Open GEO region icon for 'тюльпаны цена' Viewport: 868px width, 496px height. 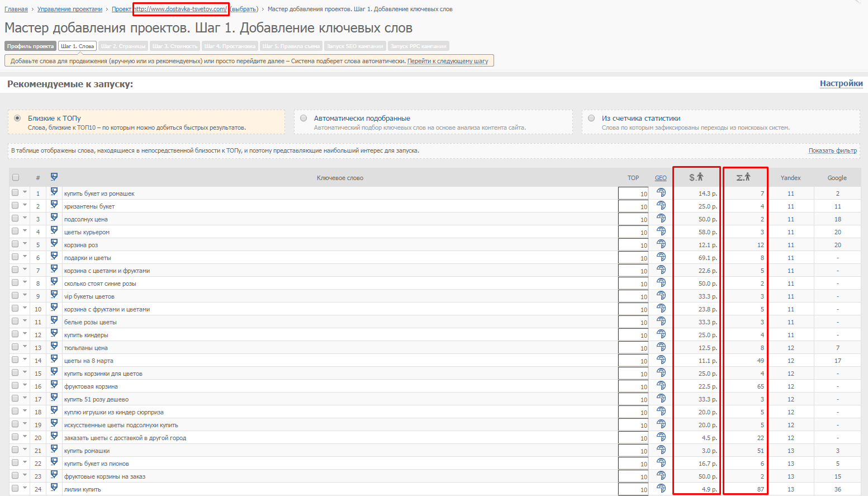[661, 347]
